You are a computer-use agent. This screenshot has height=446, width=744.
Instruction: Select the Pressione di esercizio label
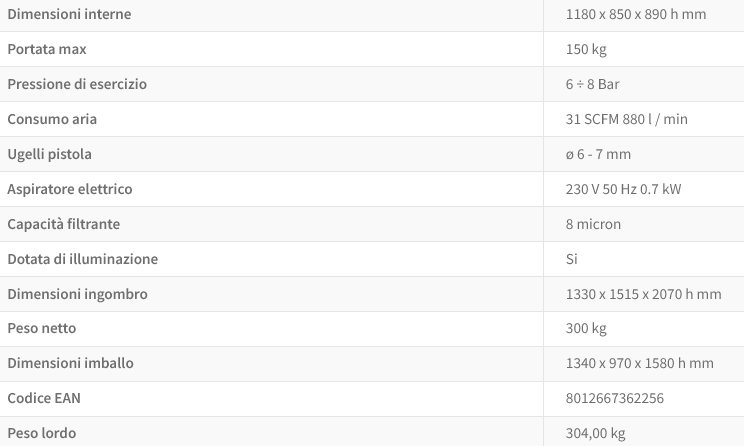pos(77,84)
